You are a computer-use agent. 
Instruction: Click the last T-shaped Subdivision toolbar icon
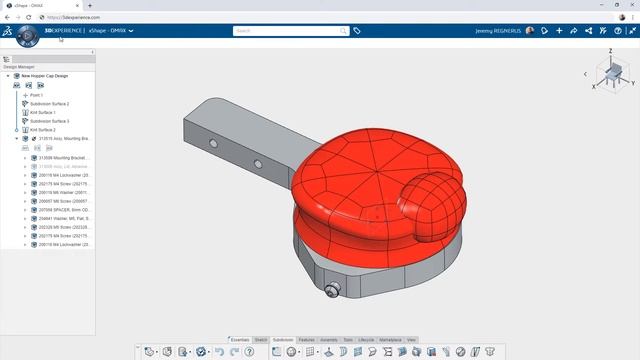tap(490, 351)
